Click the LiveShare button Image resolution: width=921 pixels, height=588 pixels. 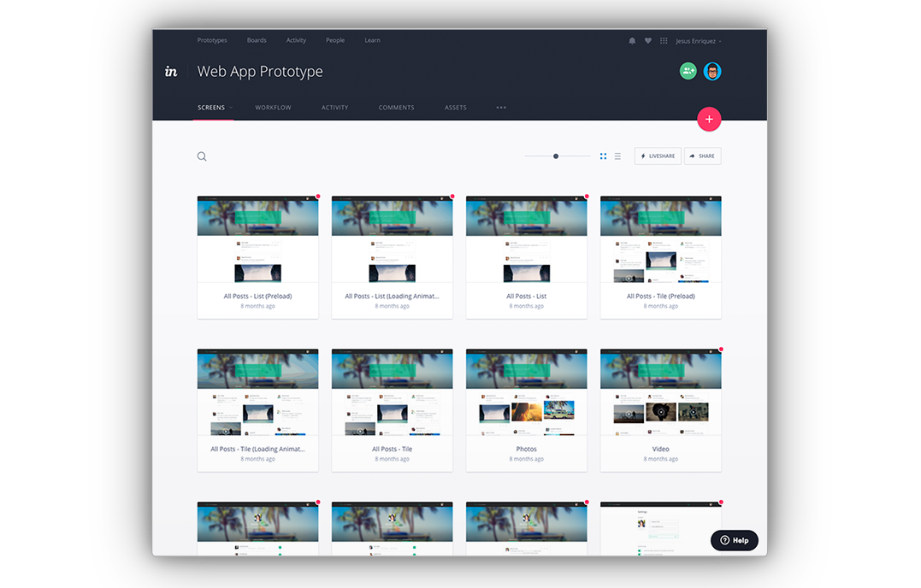tap(658, 156)
